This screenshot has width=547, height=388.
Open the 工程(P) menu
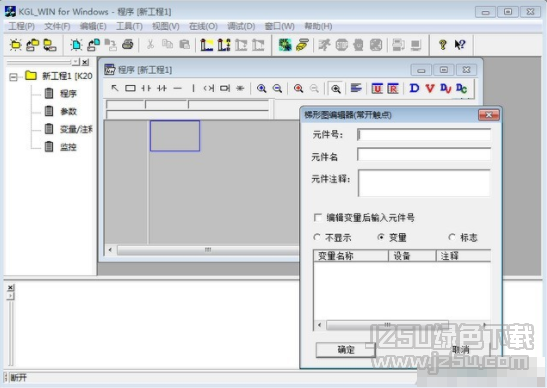(x=21, y=26)
